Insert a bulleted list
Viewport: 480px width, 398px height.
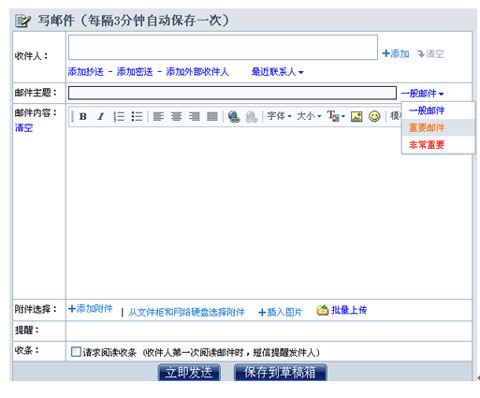click(x=137, y=117)
